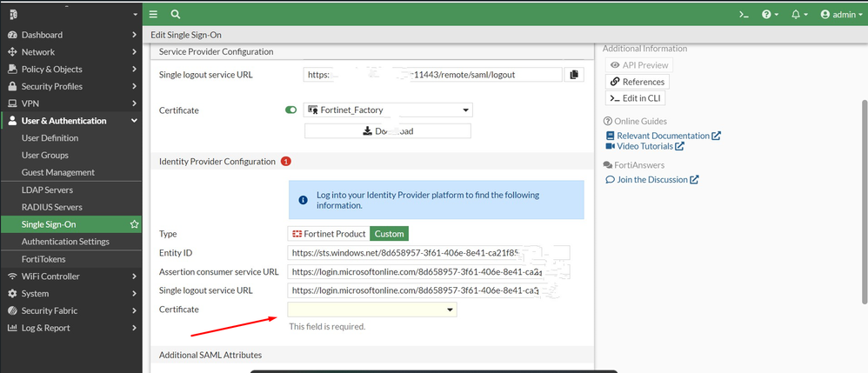Image resolution: width=868 pixels, height=373 pixels.
Task: Open Edit in CLI
Action: 636,98
